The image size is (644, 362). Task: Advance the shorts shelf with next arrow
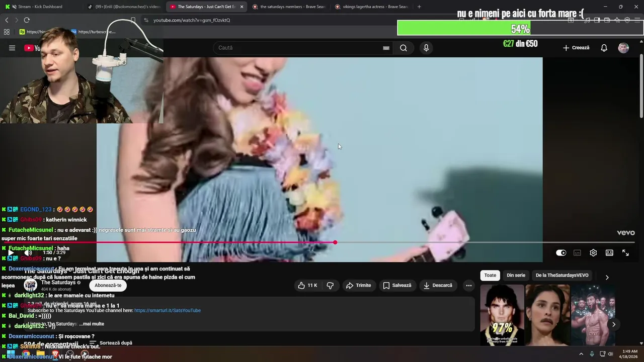(613, 324)
